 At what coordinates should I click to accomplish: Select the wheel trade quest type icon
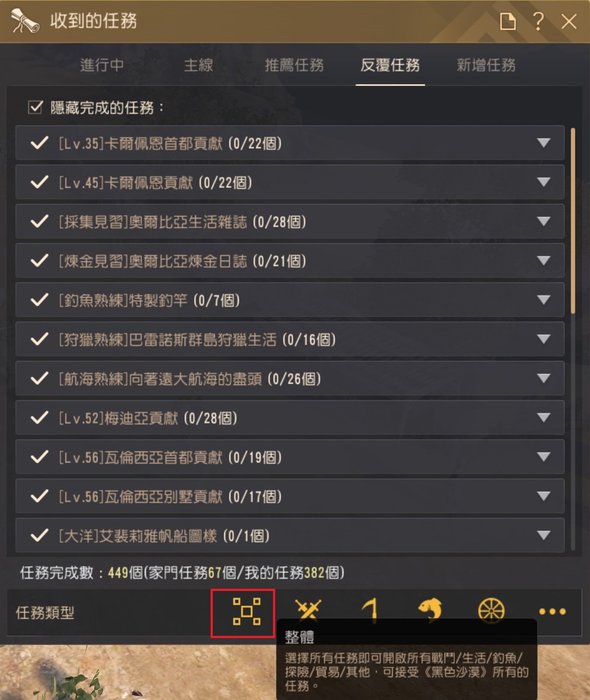pyautogui.click(x=491, y=611)
